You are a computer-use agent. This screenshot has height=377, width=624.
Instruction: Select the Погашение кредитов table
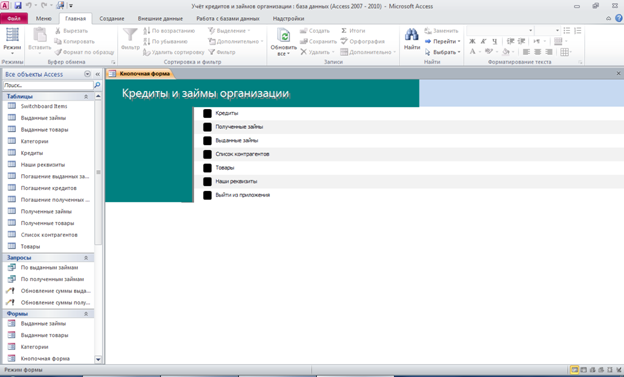coord(49,188)
